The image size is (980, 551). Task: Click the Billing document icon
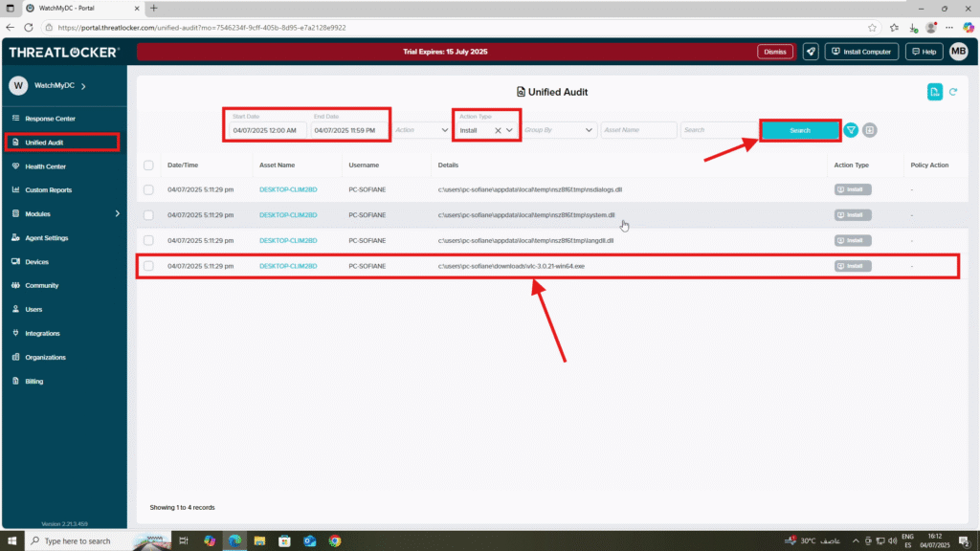point(15,381)
